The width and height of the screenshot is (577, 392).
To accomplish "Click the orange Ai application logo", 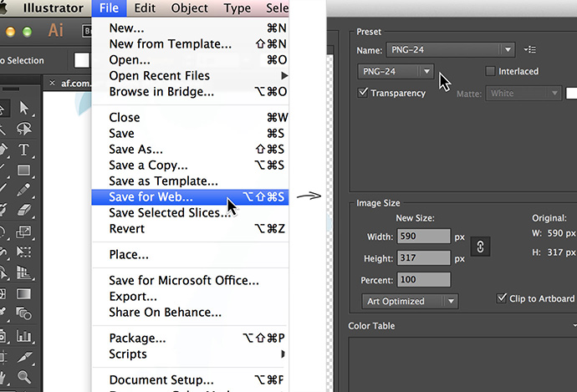I will point(56,30).
